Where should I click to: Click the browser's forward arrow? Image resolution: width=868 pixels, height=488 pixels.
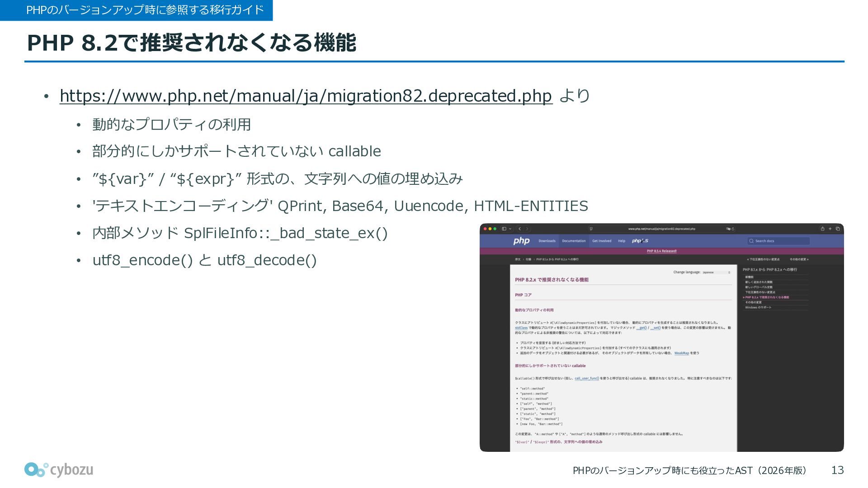pyautogui.click(x=527, y=229)
